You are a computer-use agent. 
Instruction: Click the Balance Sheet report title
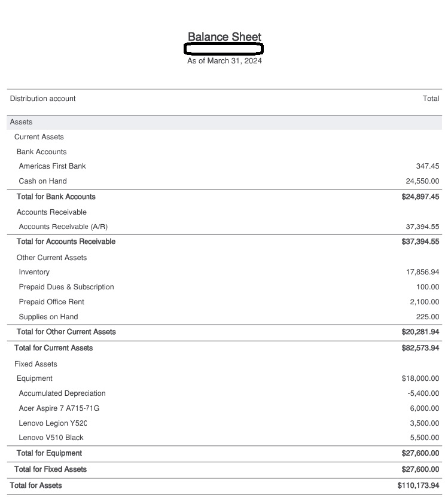[x=224, y=37]
